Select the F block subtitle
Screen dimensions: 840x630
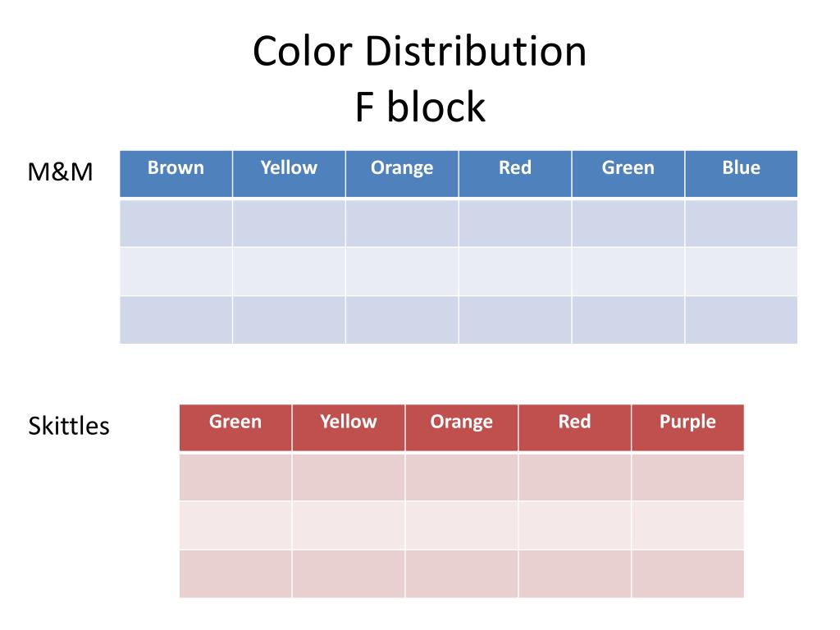pyautogui.click(x=420, y=107)
